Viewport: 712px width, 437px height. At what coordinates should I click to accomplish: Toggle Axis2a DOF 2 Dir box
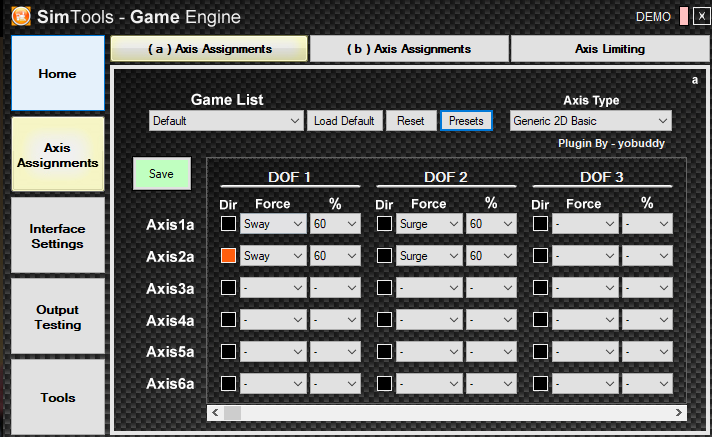385,255
